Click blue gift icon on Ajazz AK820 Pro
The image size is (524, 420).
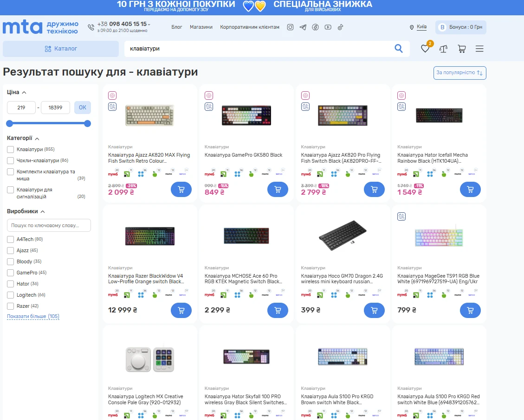[305, 107]
